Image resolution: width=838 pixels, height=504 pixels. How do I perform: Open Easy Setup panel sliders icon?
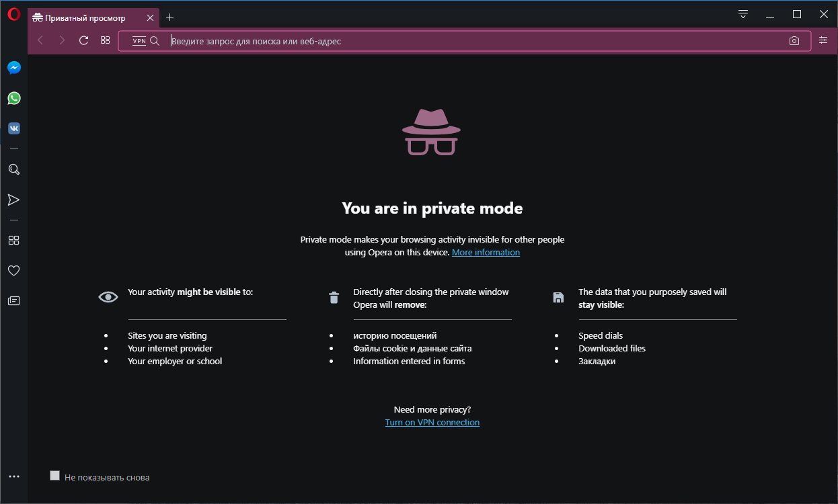click(x=824, y=41)
